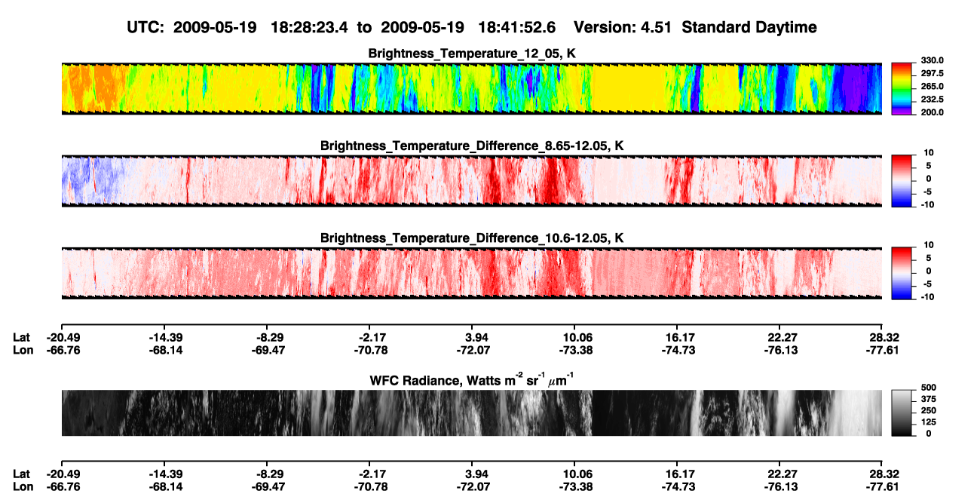Click the 297.5 colorbar tick label

point(931,73)
